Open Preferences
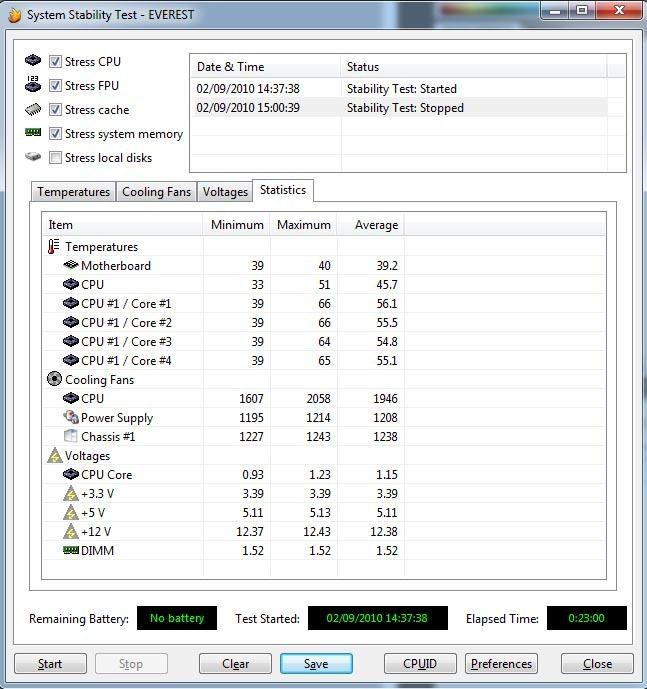The height and width of the screenshot is (689, 647). point(501,664)
